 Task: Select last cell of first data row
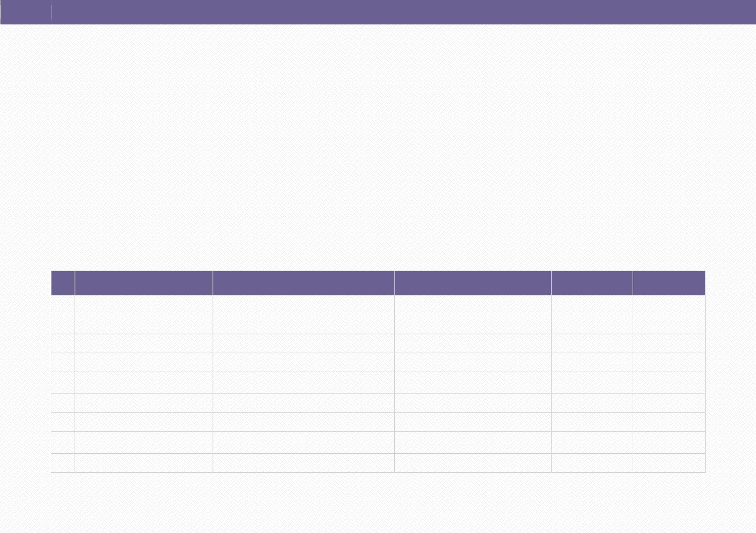point(669,306)
